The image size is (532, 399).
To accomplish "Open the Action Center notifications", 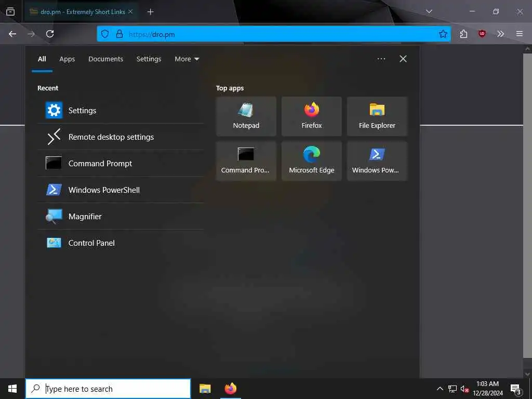I will [x=516, y=389].
